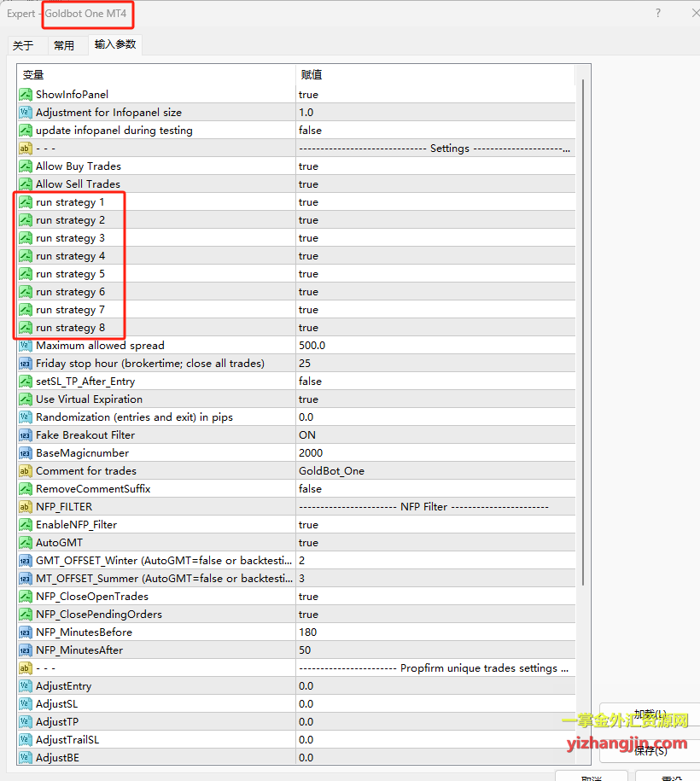Click the GMT_OFFSET_Winter integer icon
Screen dimensions: 700x781
26,560
